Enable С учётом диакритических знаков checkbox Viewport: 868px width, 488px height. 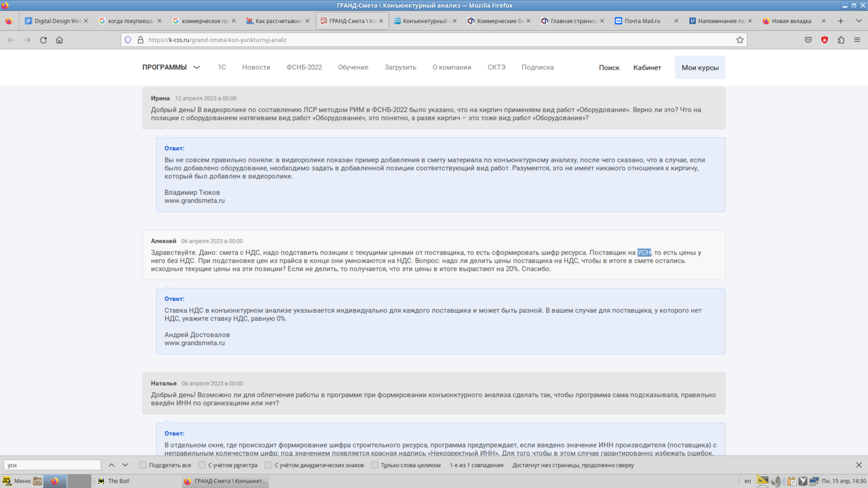click(269, 465)
